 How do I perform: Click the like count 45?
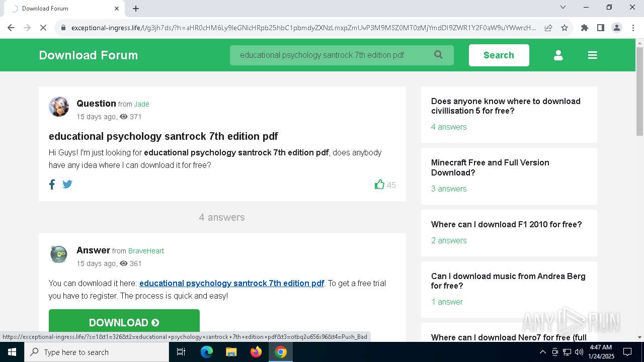click(x=391, y=185)
